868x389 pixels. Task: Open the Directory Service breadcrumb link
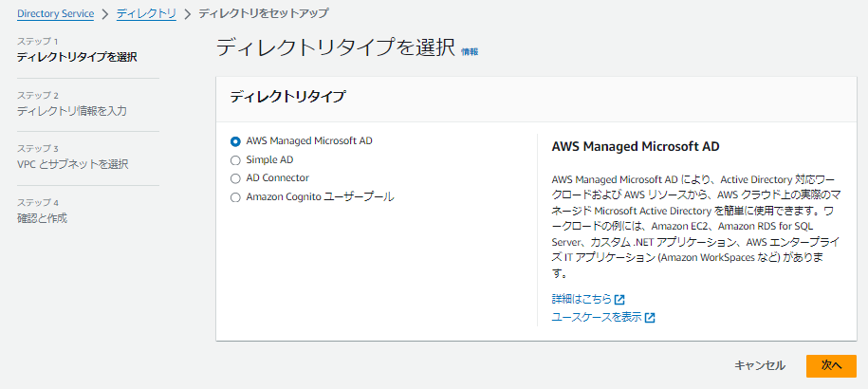click(55, 14)
